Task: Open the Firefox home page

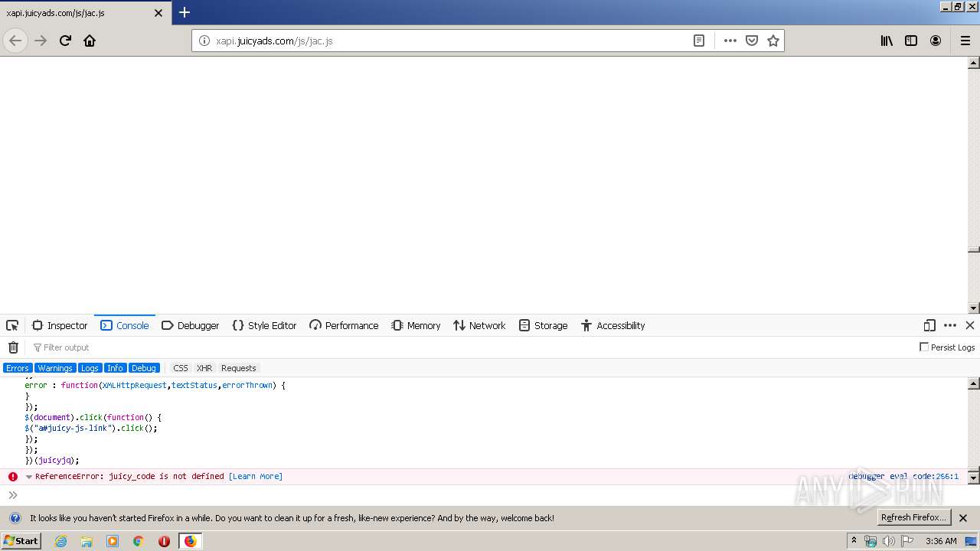Action: pyautogui.click(x=90, y=41)
